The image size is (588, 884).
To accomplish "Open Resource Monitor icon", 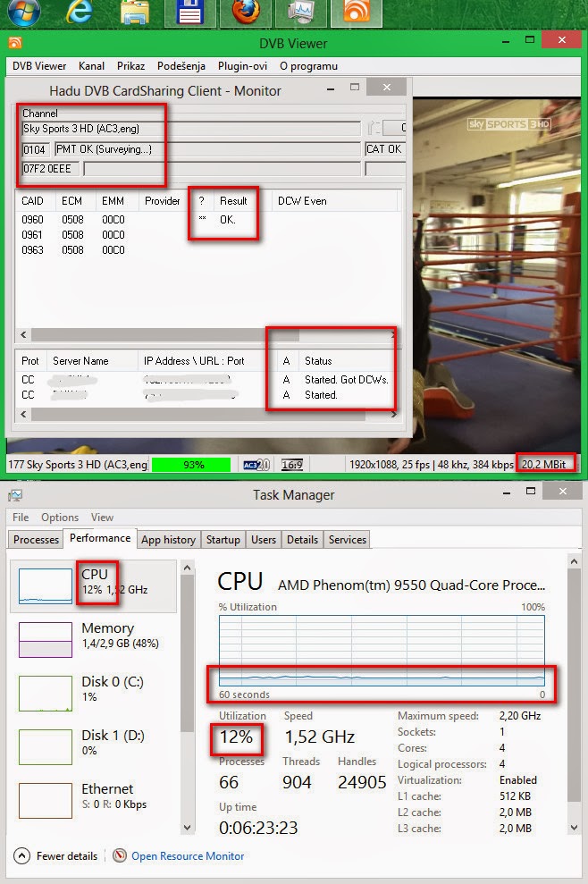I will pos(119,855).
